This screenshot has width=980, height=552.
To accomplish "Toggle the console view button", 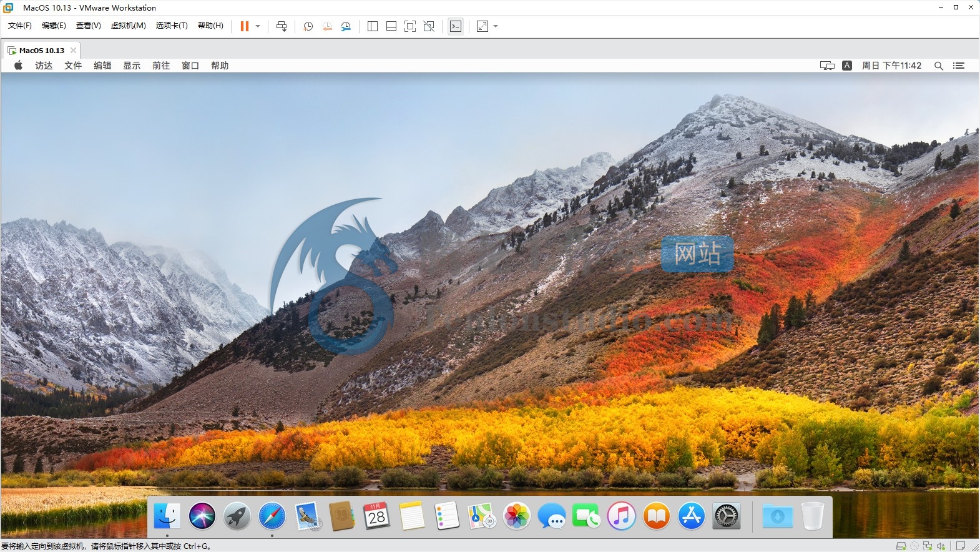I will (x=456, y=26).
